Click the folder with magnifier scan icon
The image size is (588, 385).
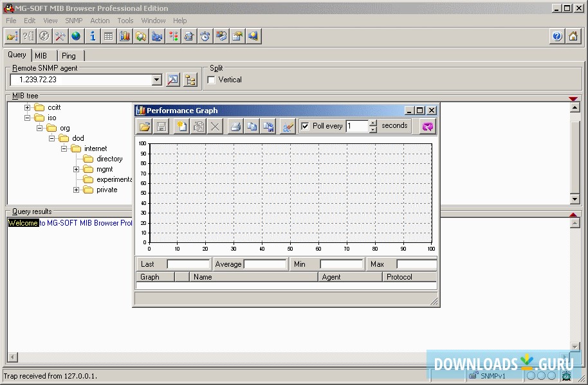[141, 37]
